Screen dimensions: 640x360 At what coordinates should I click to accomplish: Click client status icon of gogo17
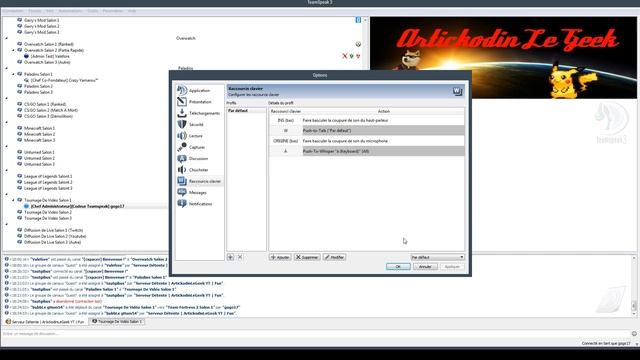click(26, 206)
